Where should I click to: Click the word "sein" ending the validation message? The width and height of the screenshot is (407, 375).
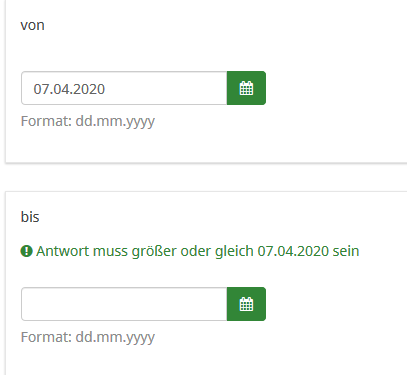point(346,251)
